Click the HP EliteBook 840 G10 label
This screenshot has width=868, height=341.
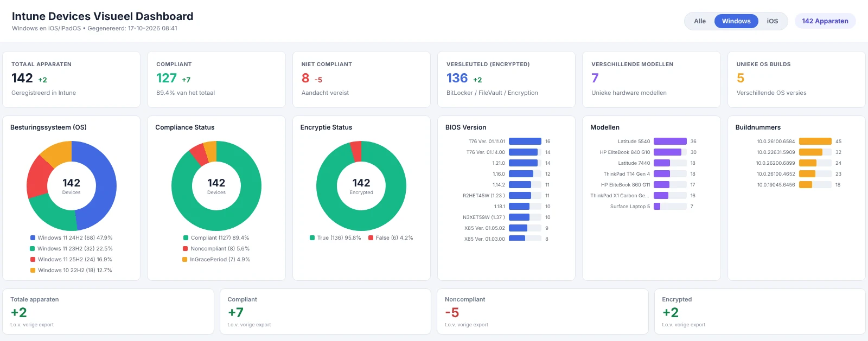[625, 152]
